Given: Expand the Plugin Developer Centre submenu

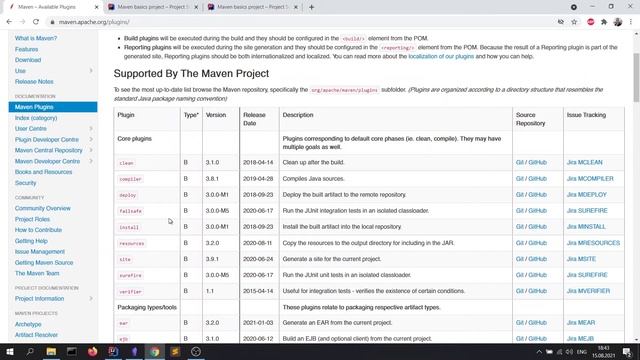Looking at the screenshot, I should pos(91,139).
